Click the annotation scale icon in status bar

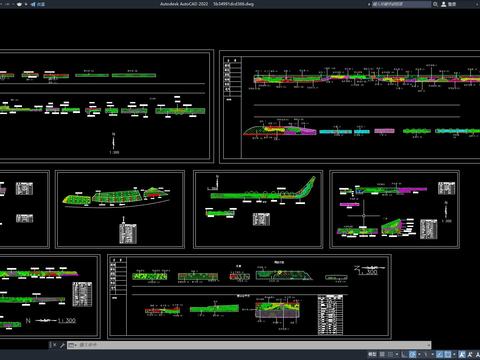pos(478,354)
